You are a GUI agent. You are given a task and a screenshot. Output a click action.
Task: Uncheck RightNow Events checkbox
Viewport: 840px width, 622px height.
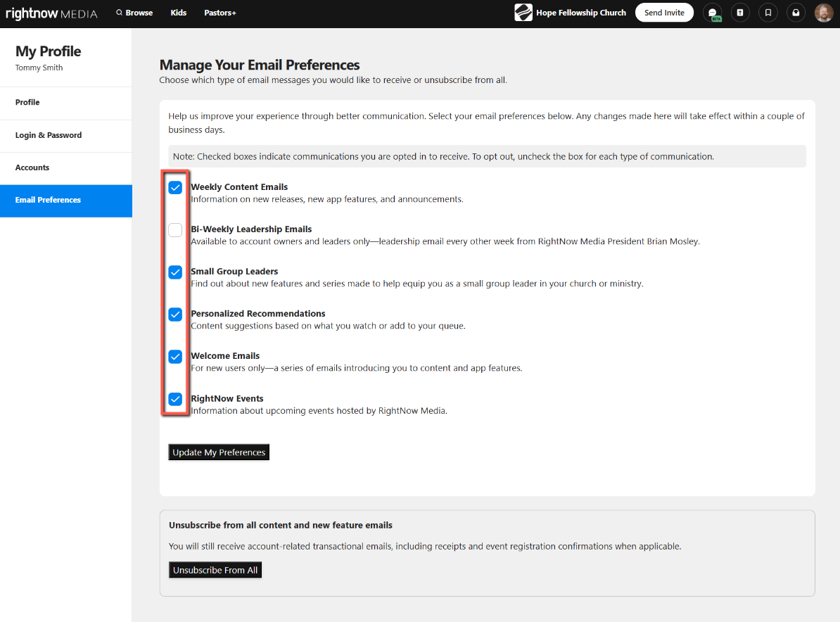pos(175,400)
